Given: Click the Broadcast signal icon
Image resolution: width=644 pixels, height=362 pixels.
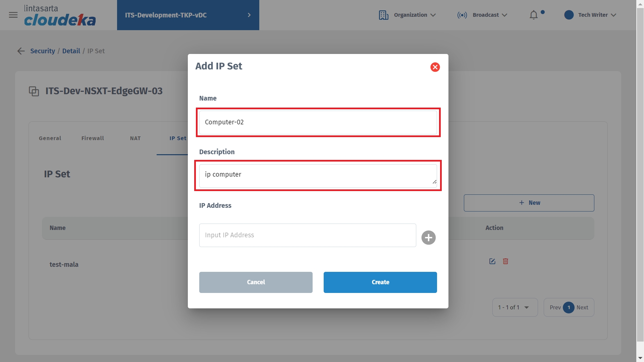Looking at the screenshot, I should 462,15.
